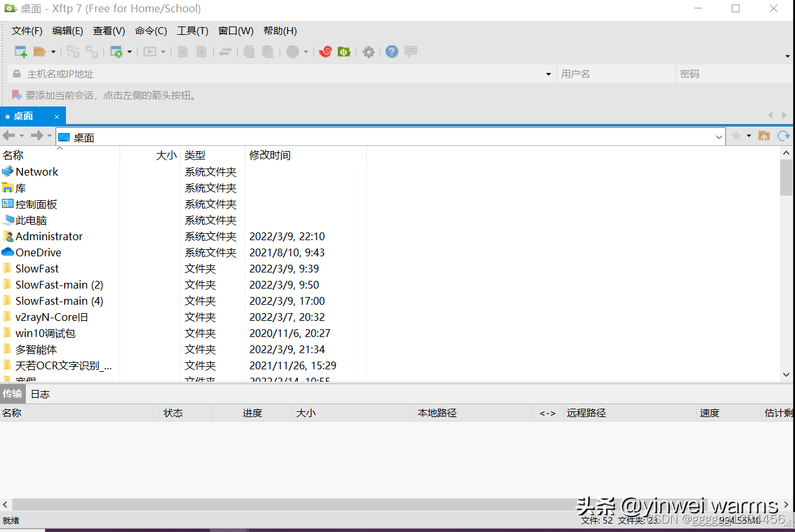The height and width of the screenshot is (532, 795).
Task: Click the 密码 password field
Action: [734, 74]
